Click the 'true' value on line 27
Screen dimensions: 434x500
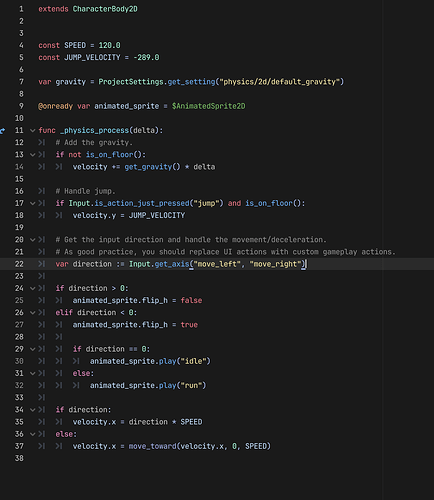tap(189, 325)
